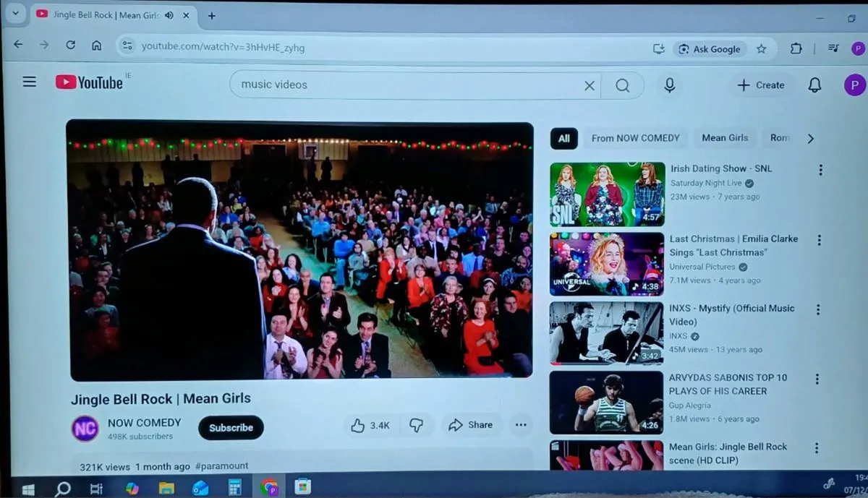The width and height of the screenshot is (868, 498).
Task: Click the YouTube logo to go home
Action: (x=90, y=82)
